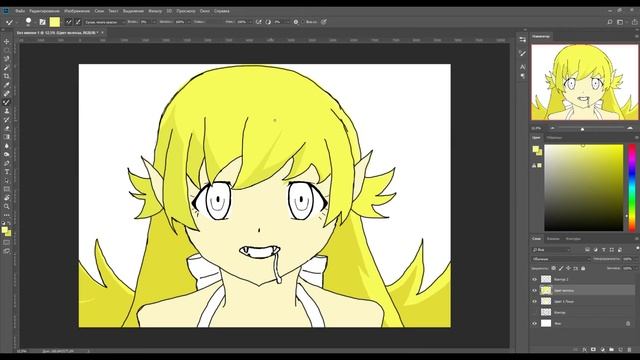
Task: Select the Clone Stamp tool
Action: [7, 111]
